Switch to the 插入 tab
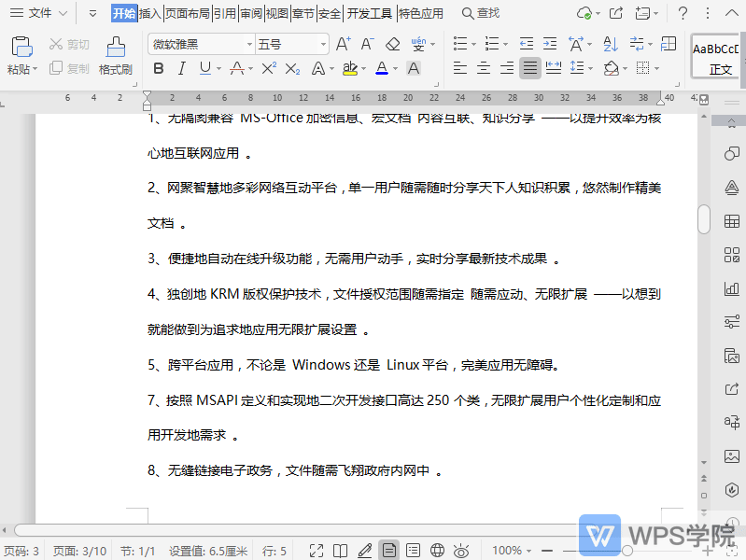This screenshot has width=746, height=560. (150, 13)
